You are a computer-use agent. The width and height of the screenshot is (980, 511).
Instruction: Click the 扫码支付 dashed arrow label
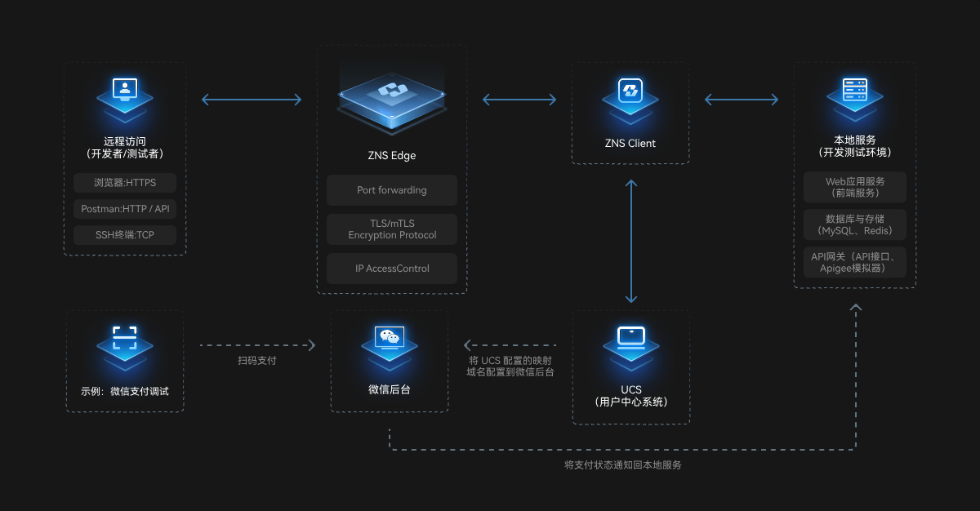(257, 360)
